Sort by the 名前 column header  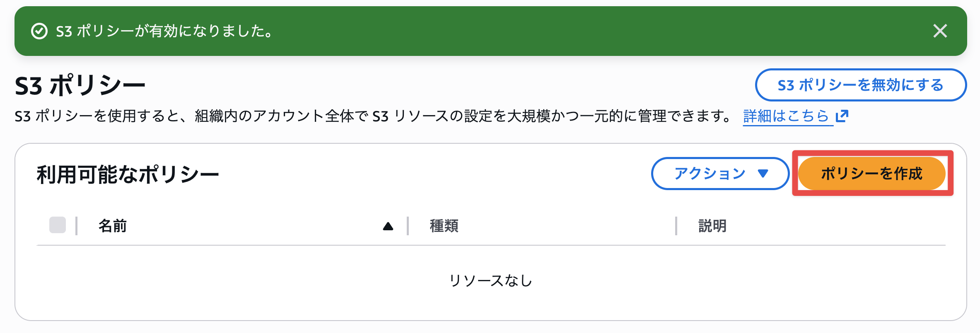tap(113, 226)
